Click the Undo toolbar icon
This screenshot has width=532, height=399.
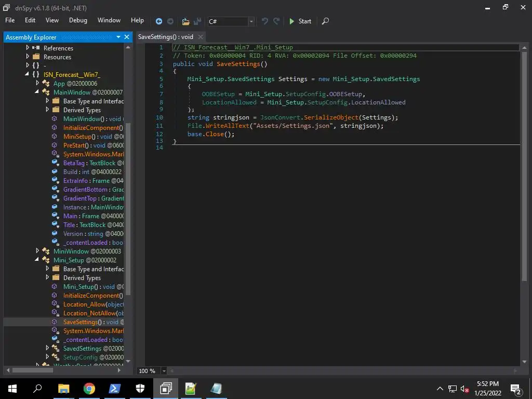tap(265, 21)
